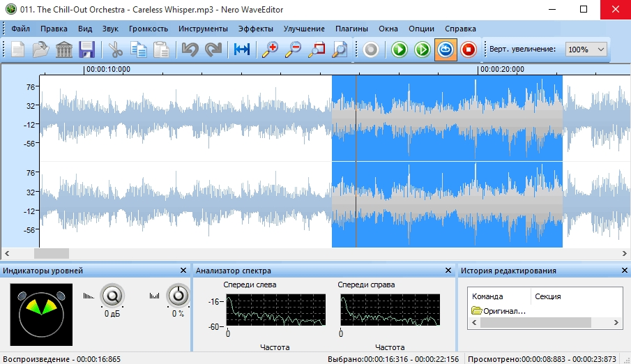Open the Инструменты menu
The width and height of the screenshot is (631, 364).
(x=203, y=29)
